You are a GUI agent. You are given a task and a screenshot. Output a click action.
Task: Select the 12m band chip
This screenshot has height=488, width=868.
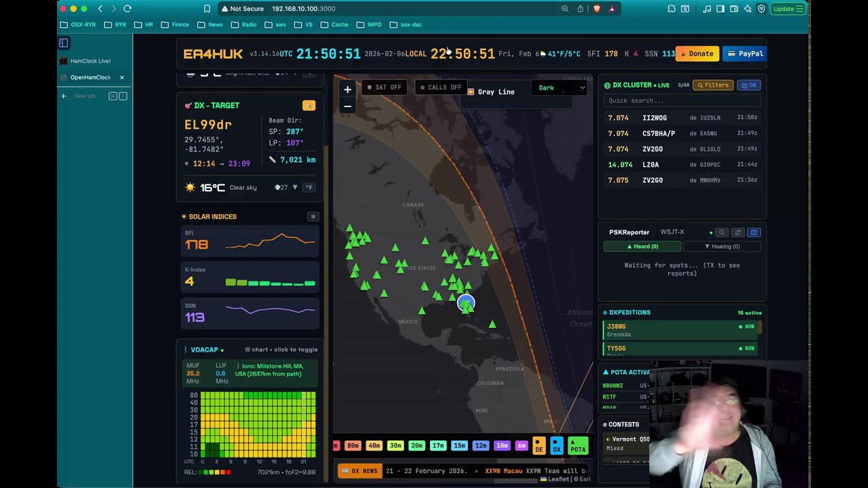click(481, 445)
